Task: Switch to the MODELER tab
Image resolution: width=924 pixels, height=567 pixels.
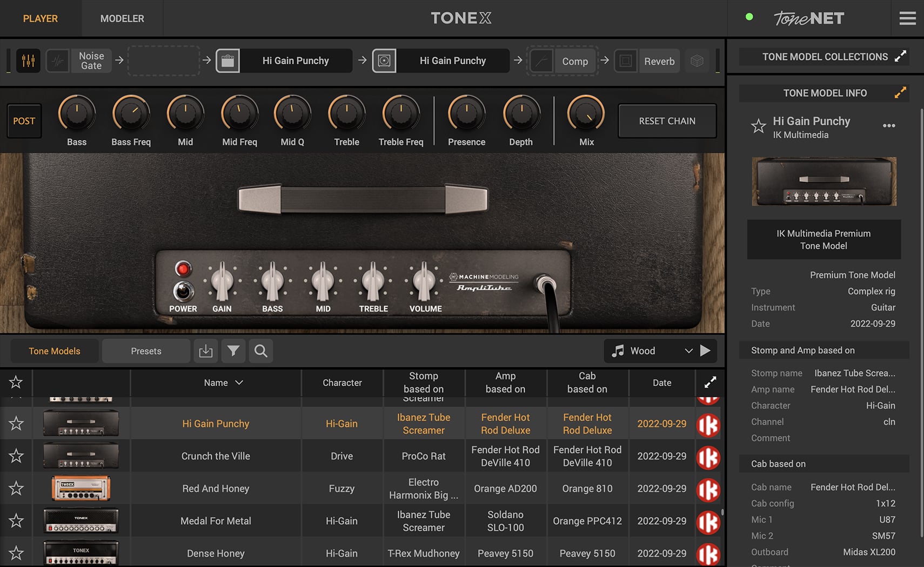Action: click(x=122, y=18)
